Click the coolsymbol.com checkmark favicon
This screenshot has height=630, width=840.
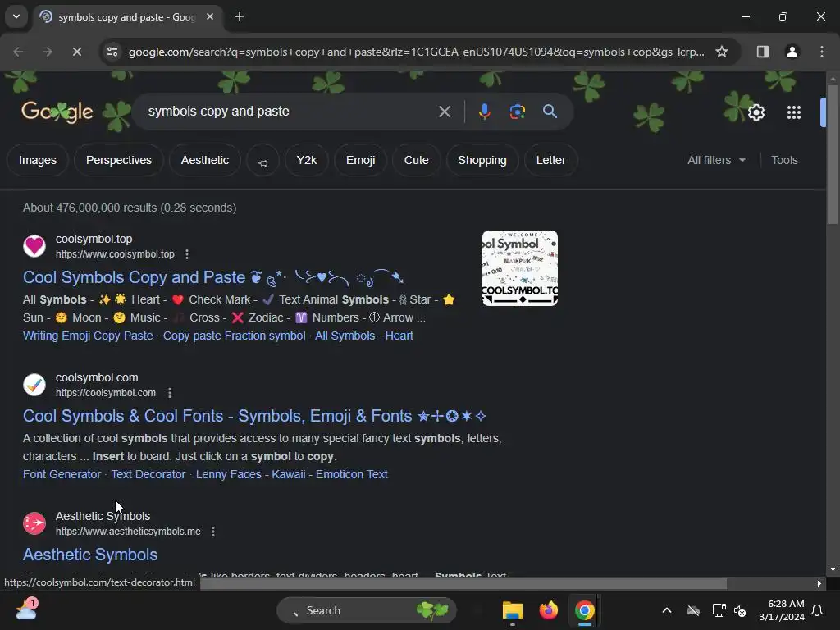34,385
